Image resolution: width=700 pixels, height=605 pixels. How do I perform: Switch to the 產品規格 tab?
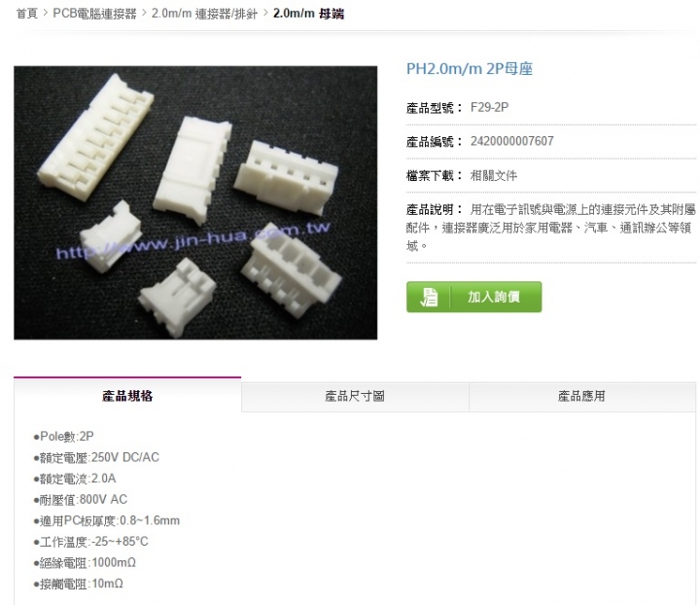tap(127, 396)
